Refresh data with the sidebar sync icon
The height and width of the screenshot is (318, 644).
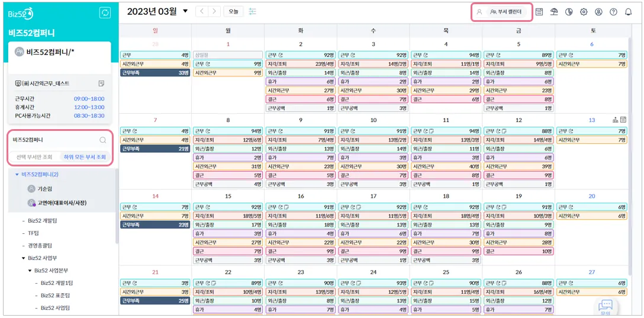click(x=105, y=13)
